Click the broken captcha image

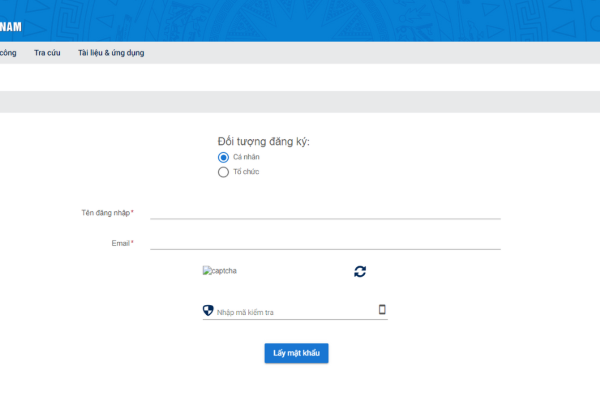pos(220,271)
